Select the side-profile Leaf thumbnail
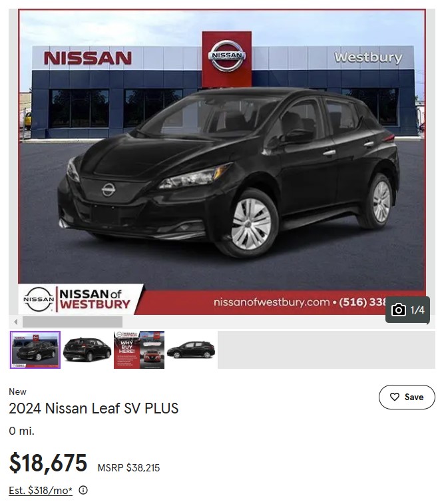The width and height of the screenshot is (440, 504). point(191,350)
